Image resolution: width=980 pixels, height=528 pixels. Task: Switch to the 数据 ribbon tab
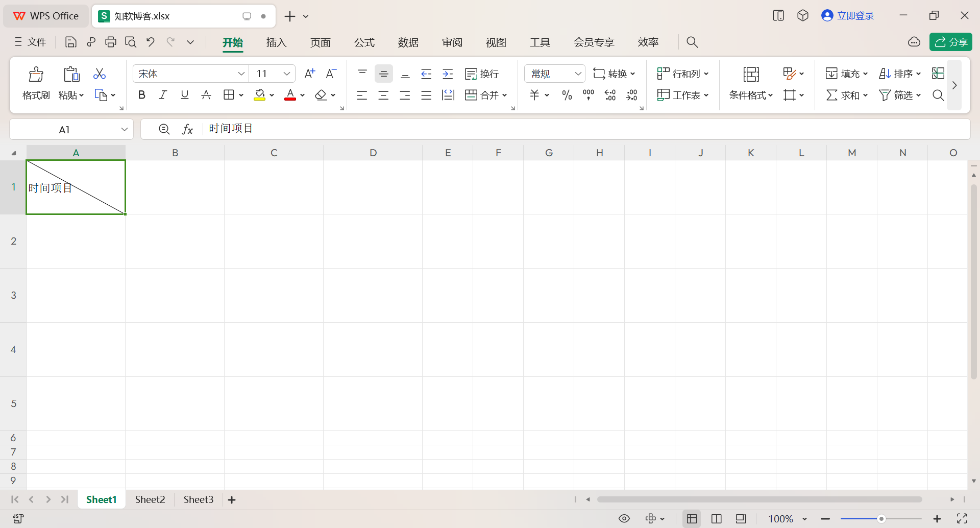[x=408, y=42]
